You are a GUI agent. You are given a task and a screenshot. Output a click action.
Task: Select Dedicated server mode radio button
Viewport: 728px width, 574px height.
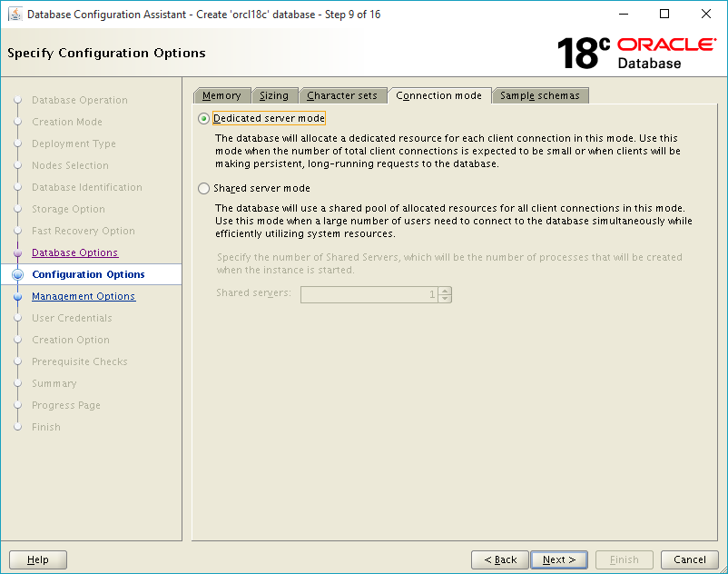203,118
